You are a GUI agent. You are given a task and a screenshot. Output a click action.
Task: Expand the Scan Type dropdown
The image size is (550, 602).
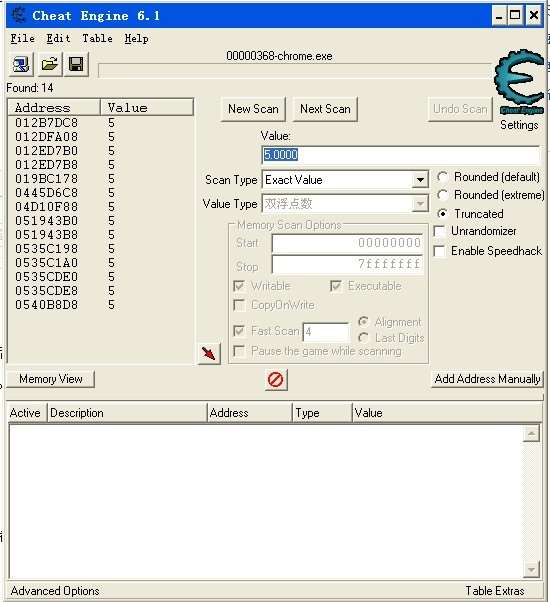coord(420,180)
